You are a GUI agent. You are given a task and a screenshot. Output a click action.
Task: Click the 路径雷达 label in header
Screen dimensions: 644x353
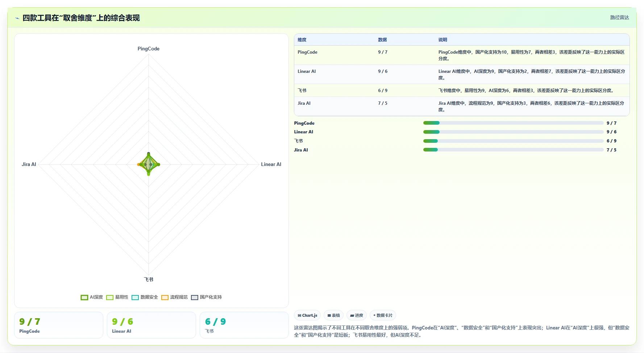[x=619, y=17]
